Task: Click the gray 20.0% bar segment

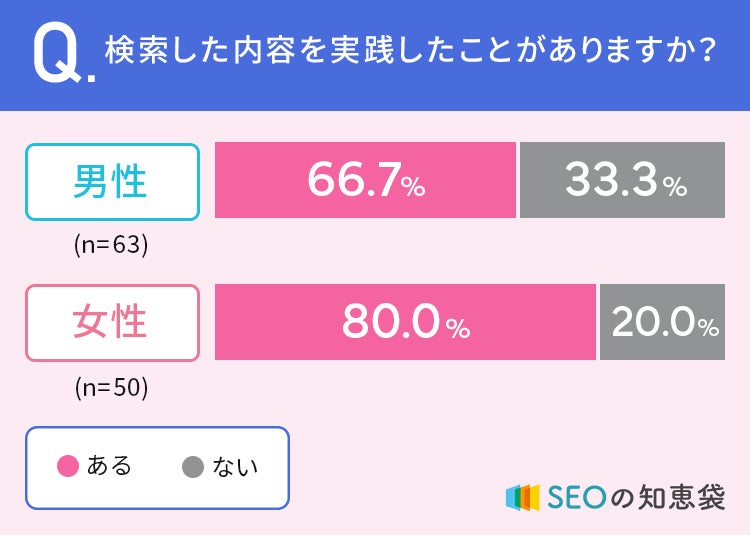Action: click(662, 322)
